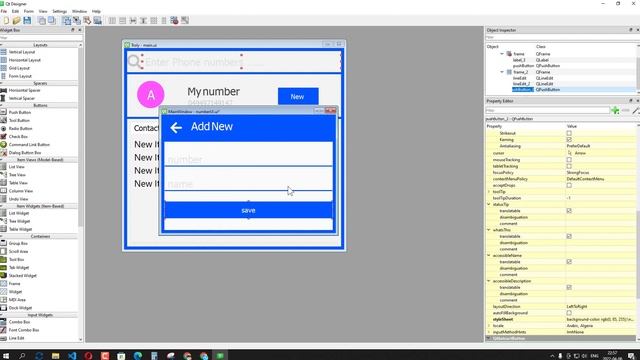Collapse the accessibleDescription property group
Image resolution: width=640 pixels, height=360 pixels.
coord(489,281)
